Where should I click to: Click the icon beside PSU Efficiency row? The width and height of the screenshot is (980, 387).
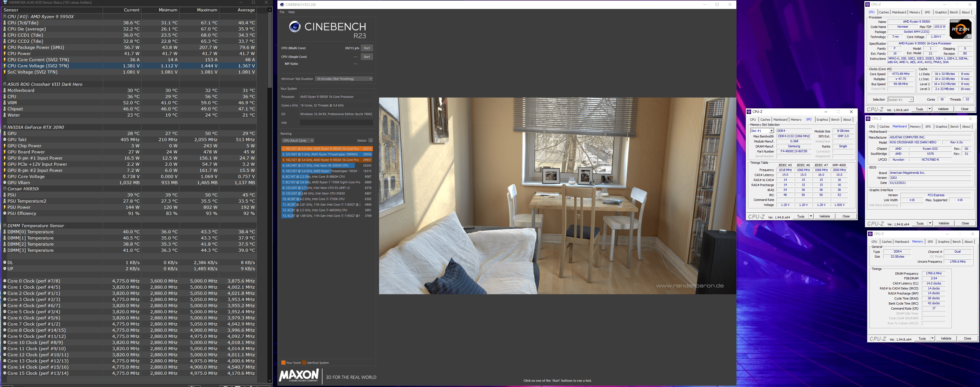[x=4, y=213]
